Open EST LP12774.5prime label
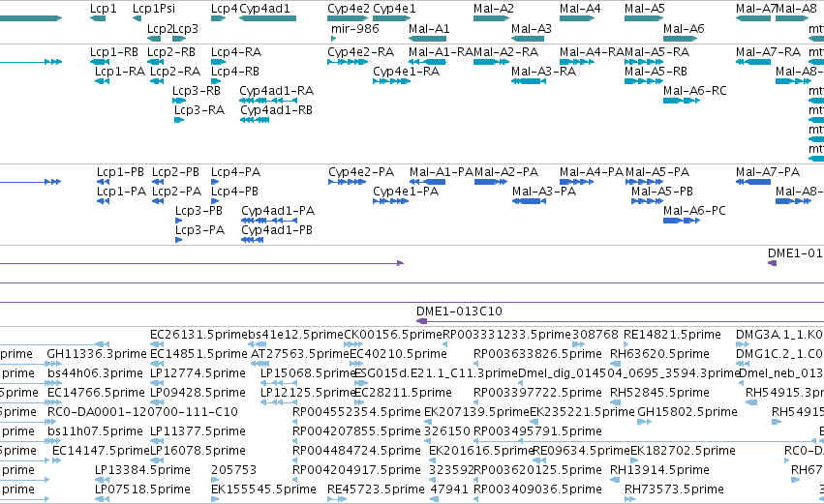This screenshot has height=504, width=824. point(198,373)
